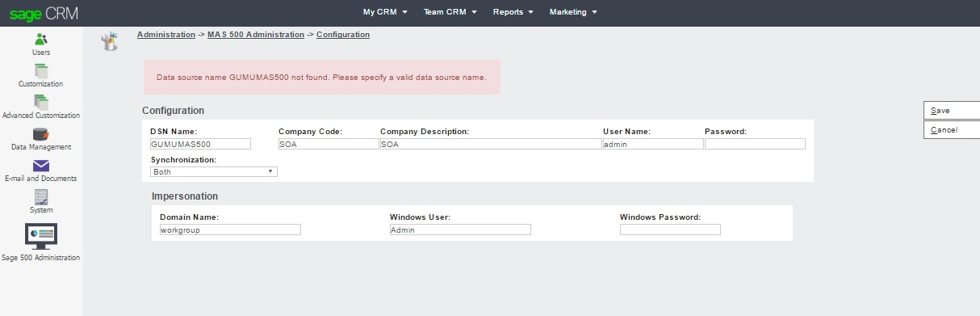
Task: Open the Advanced Customization icon
Action: click(41, 103)
